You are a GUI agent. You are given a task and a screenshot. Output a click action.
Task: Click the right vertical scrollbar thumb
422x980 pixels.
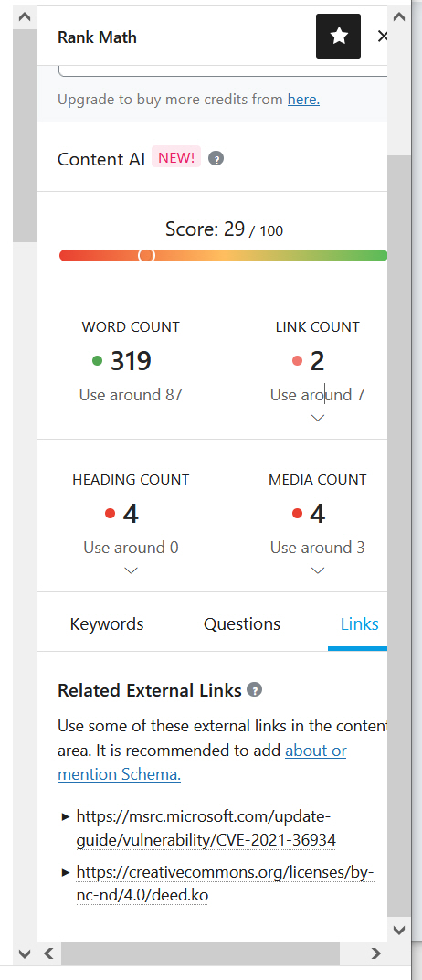399,535
